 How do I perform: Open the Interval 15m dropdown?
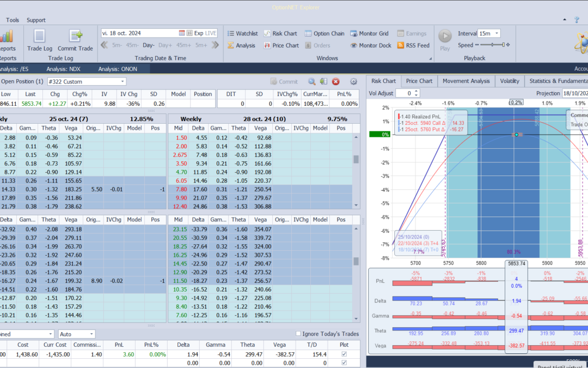(x=497, y=33)
